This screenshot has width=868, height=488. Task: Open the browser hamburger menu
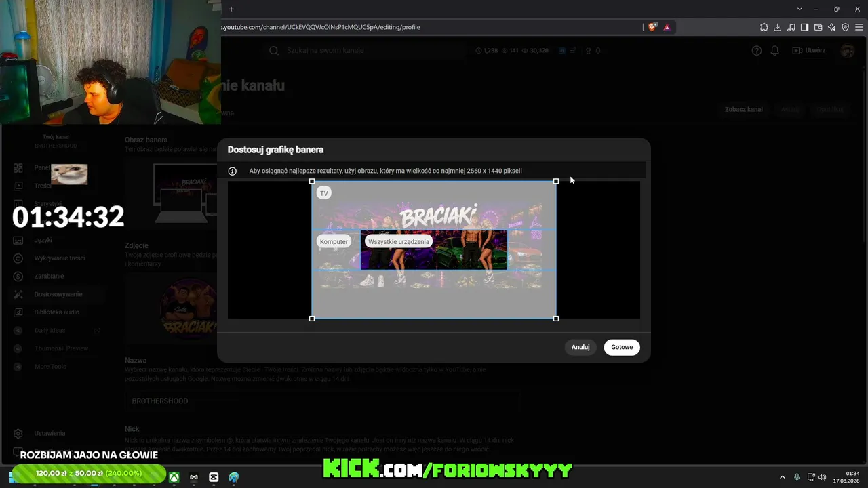click(859, 27)
